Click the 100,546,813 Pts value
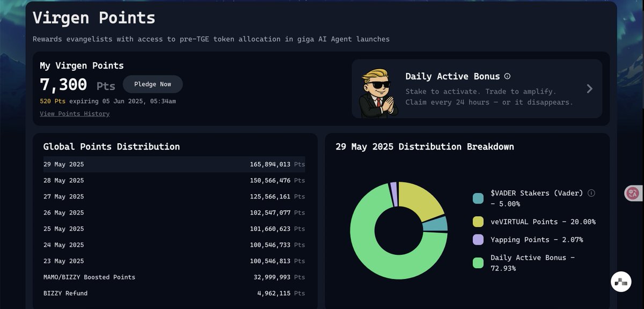644x309 pixels. point(277,261)
